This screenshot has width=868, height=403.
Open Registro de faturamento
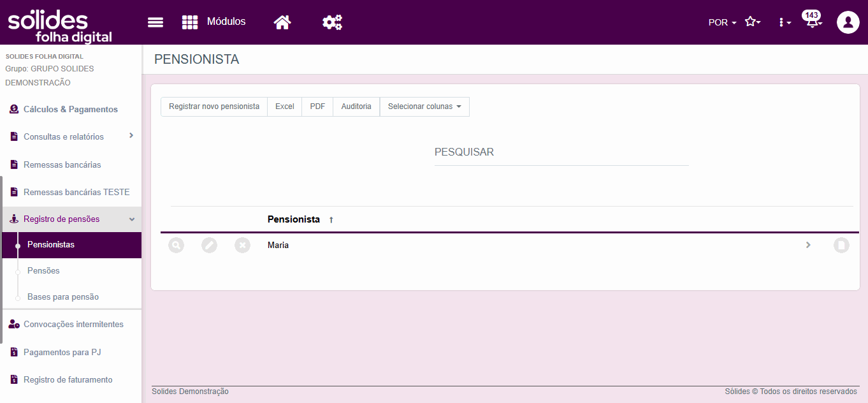(x=68, y=380)
